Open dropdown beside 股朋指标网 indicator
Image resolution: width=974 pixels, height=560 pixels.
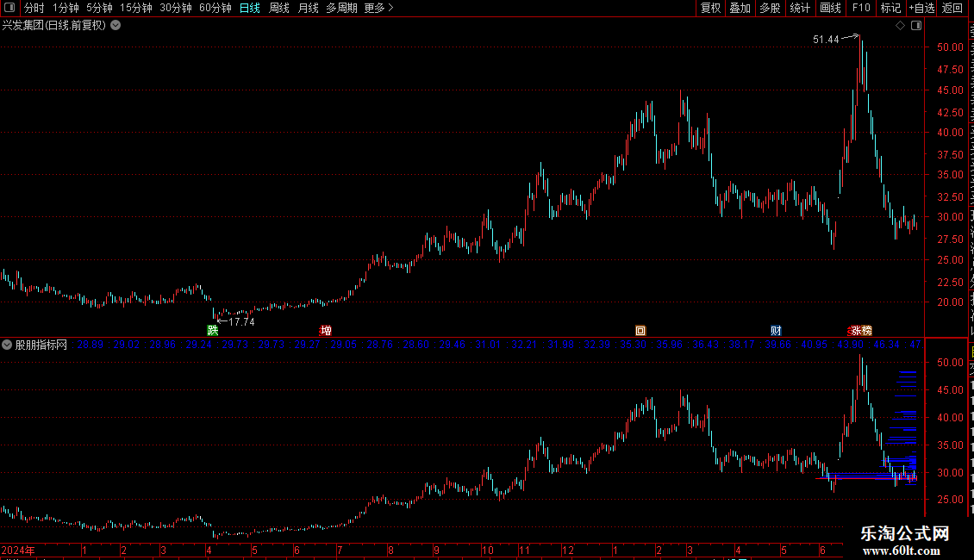7,345
